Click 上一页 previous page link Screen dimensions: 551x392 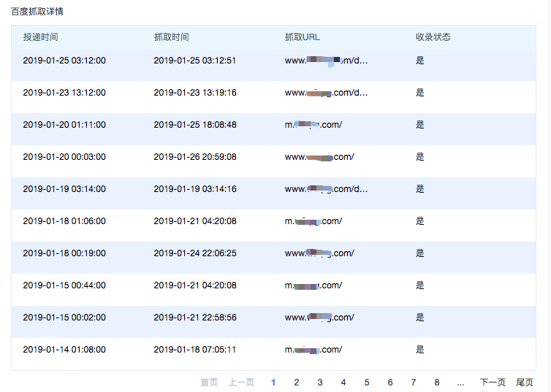coord(241,382)
